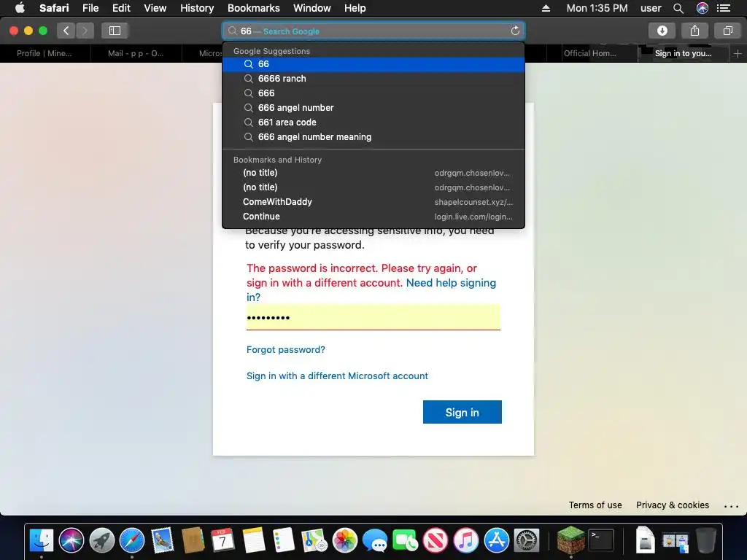Open the View menu
This screenshot has height=560, width=747.
pos(155,8)
